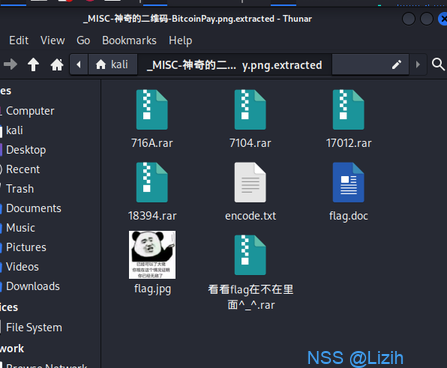Click the 看看flag在不在里面^_^.rar name label
This screenshot has height=368, width=447.
(x=251, y=297)
